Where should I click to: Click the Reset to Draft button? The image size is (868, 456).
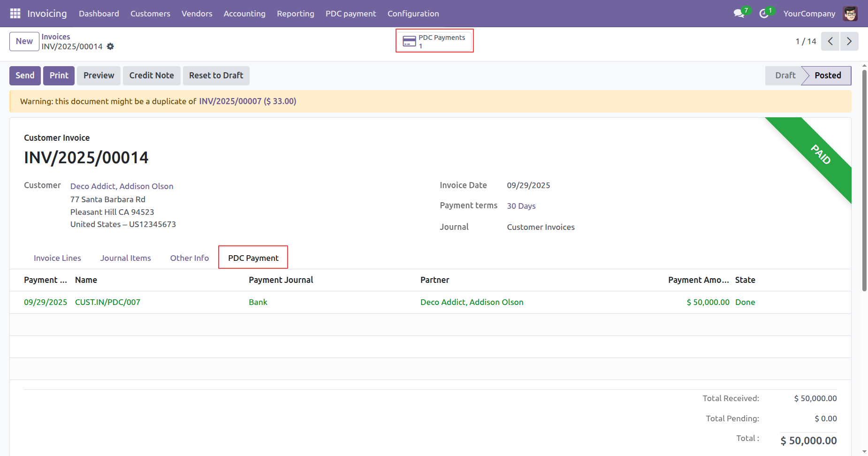(216, 76)
